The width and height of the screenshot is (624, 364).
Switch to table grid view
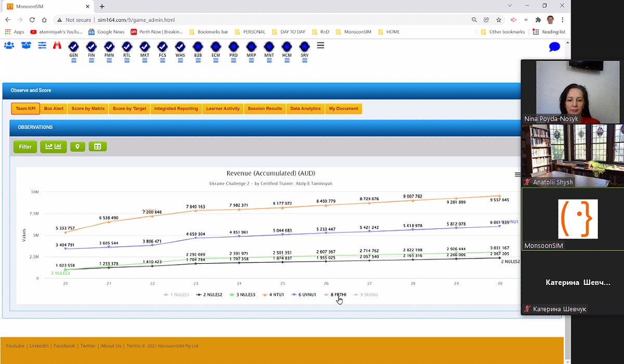click(x=97, y=147)
